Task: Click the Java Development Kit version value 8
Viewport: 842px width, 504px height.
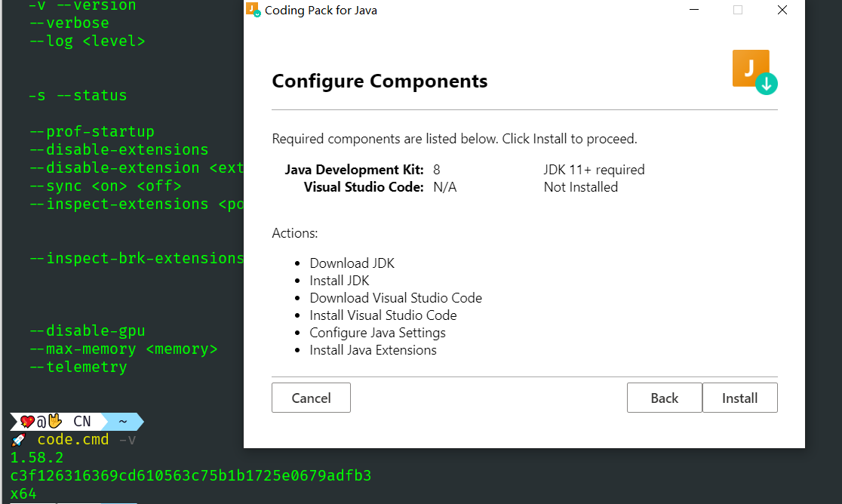Action: [x=436, y=169]
